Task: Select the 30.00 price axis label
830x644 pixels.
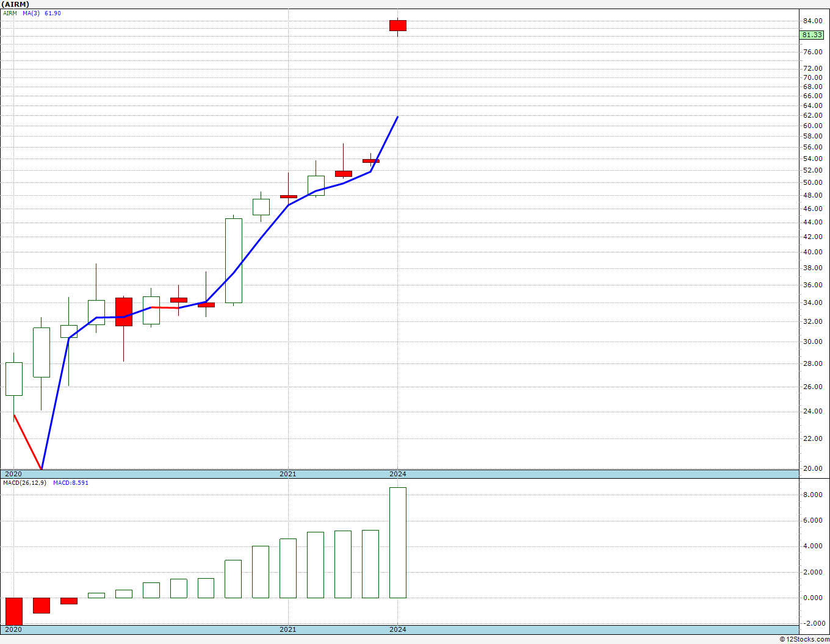Action: coord(812,342)
